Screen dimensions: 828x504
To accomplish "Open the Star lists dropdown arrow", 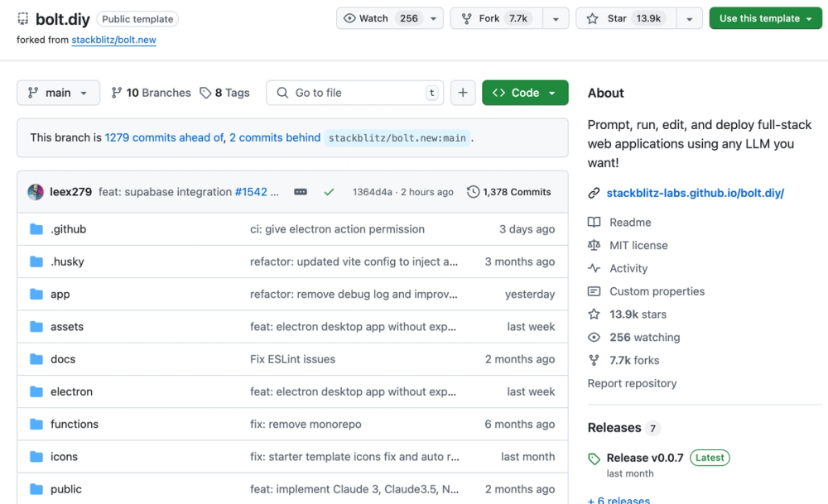I will [690, 18].
